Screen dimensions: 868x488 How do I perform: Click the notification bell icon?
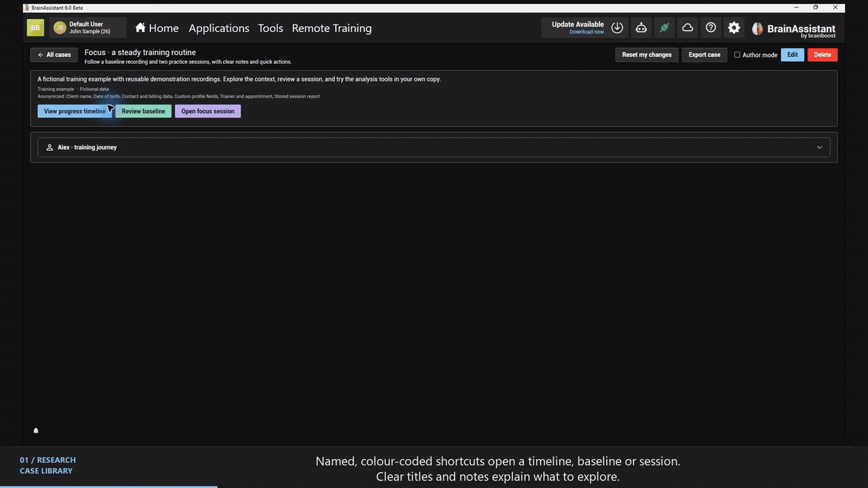click(x=36, y=430)
